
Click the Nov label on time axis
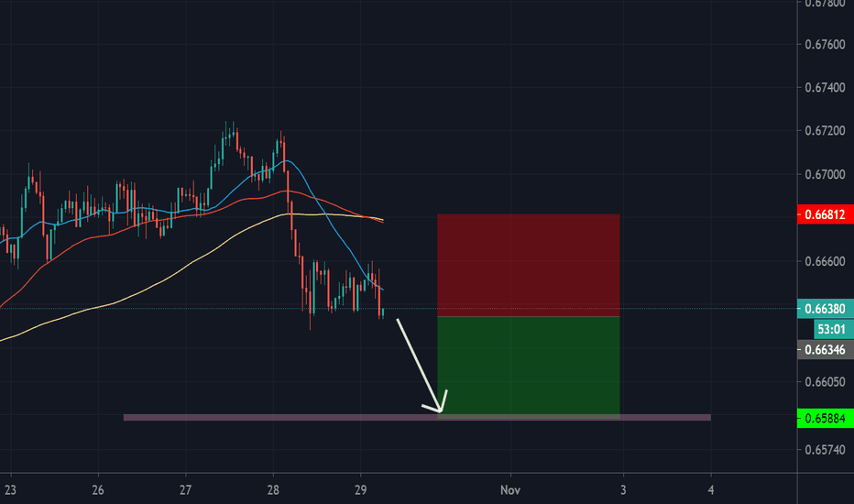510,490
